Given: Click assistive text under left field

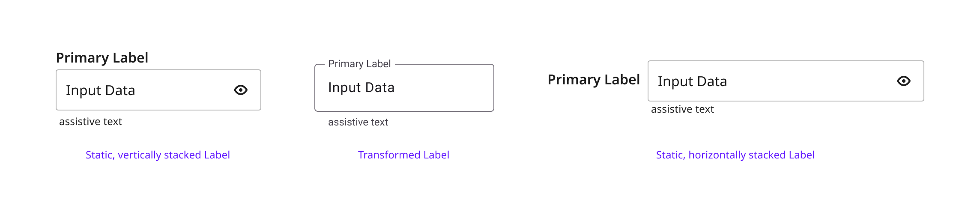Looking at the screenshot, I should [90, 122].
